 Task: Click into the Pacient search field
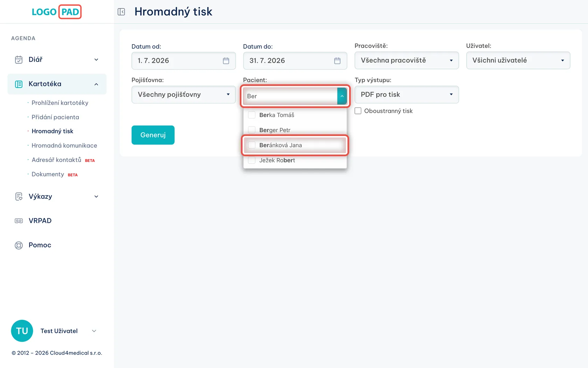click(290, 96)
